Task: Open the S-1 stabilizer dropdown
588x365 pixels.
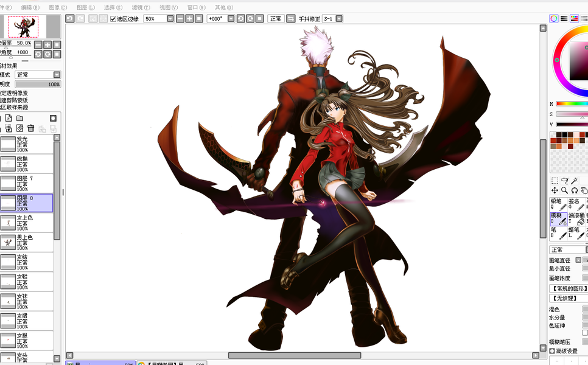Action: coord(339,19)
